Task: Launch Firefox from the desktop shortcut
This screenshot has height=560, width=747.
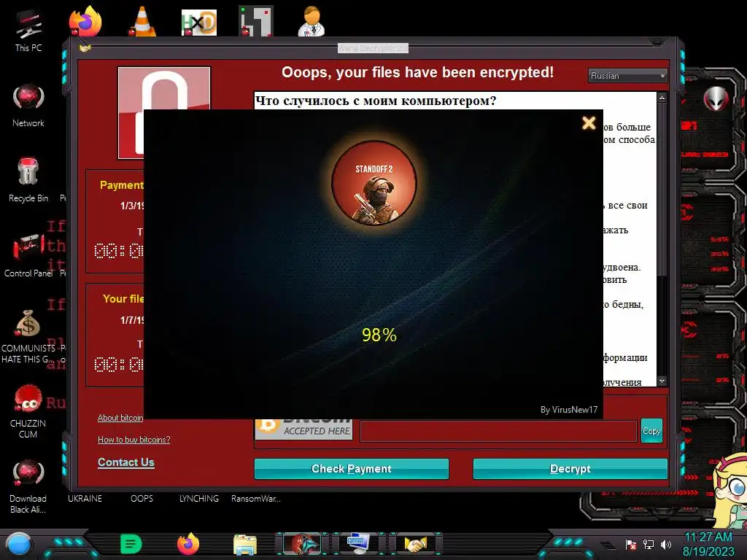Action: [85, 20]
